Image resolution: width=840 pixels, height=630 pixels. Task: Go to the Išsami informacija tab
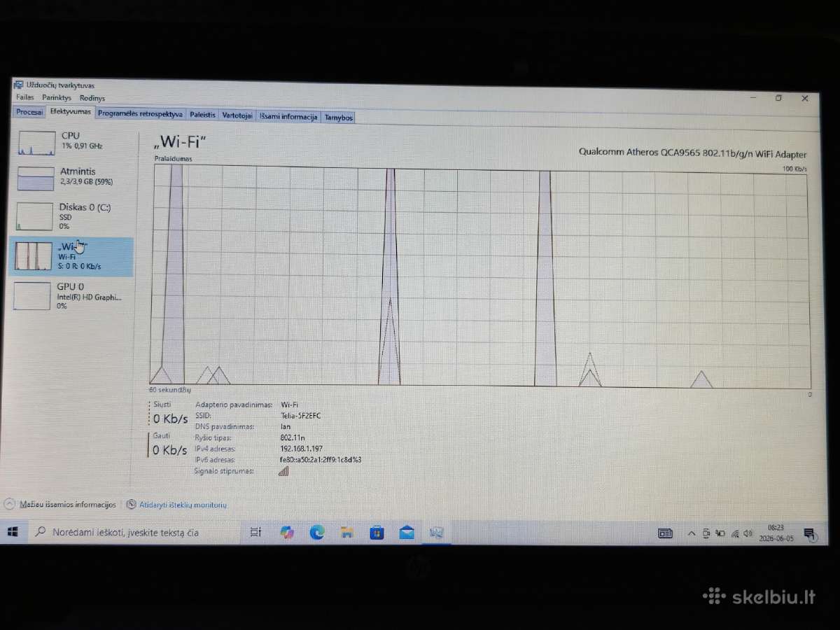click(288, 117)
